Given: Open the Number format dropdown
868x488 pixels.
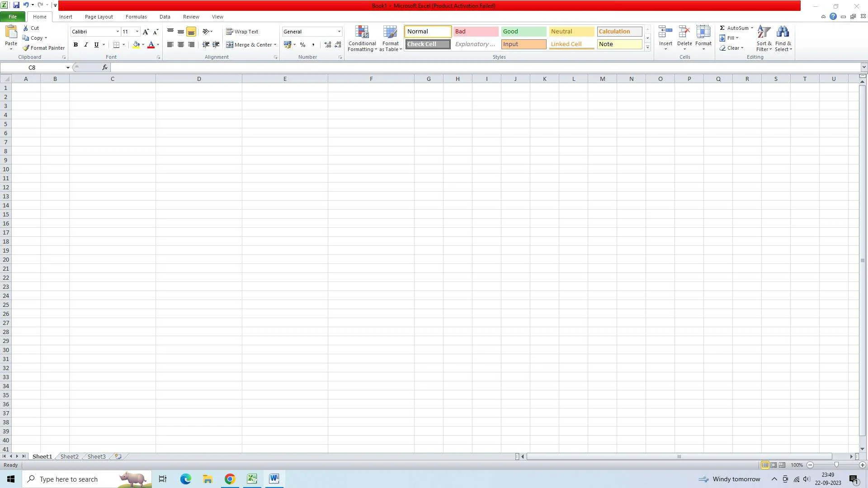Looking at the screenshot, I should pyautogui.click(x=339, y=31).
